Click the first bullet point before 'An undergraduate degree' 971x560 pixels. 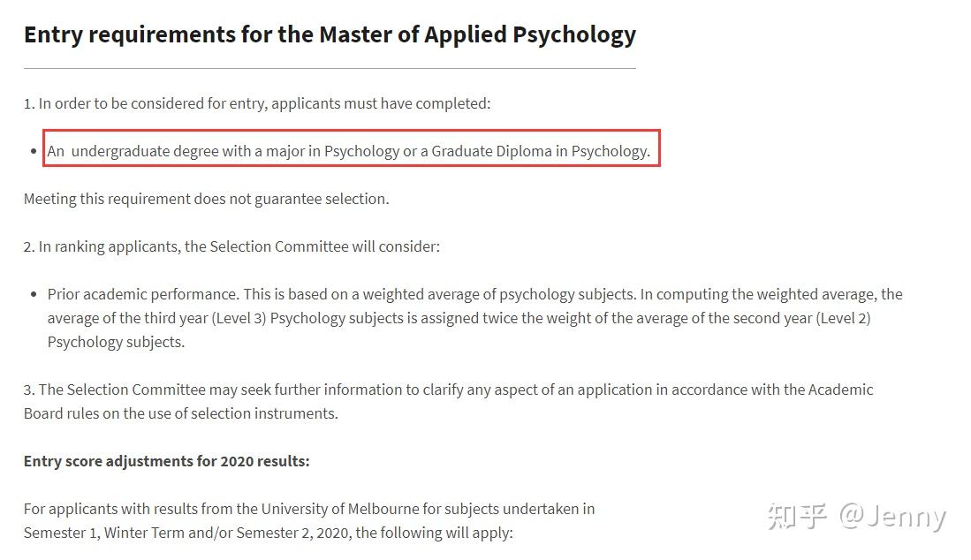pos(34,152)
